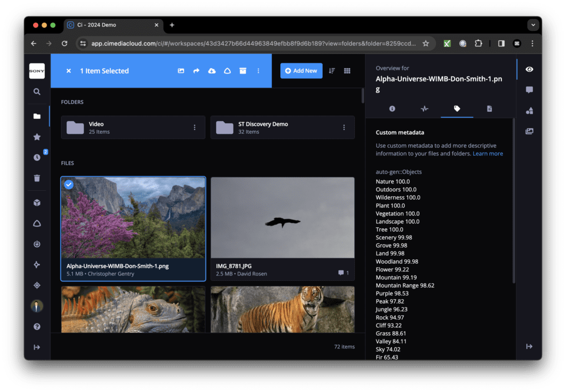Click the archive box icon in toolbar

243,71
